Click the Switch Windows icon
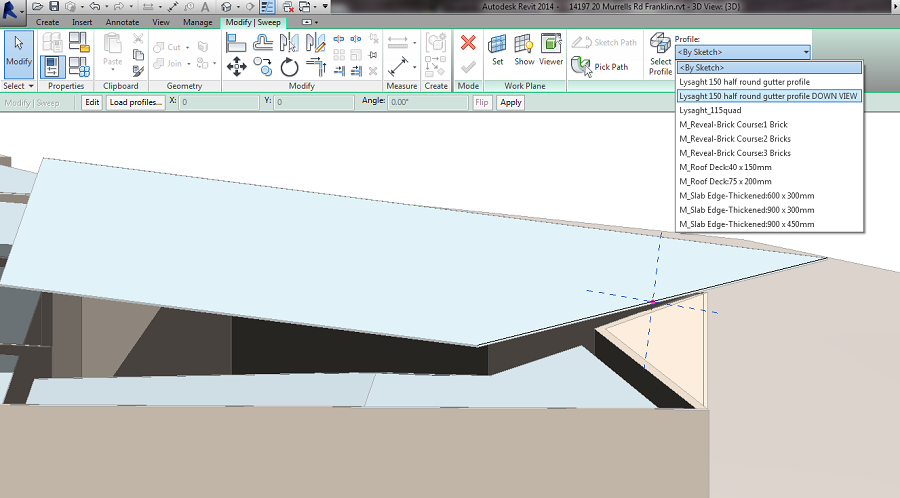Screen dimensions: 900x498 coord(305,6)
